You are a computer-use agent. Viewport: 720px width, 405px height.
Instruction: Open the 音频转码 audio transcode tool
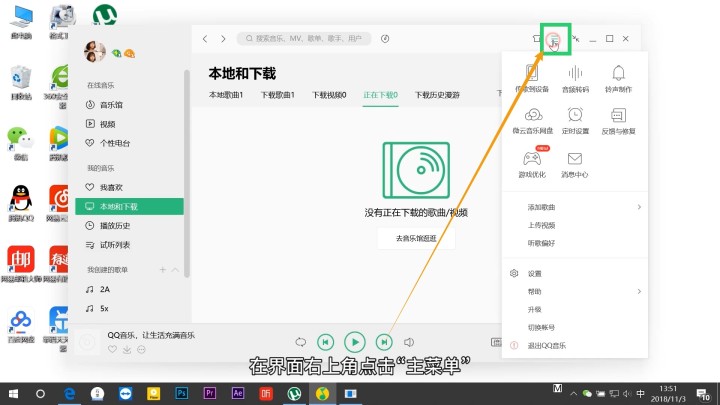click(x=575, y=78)
